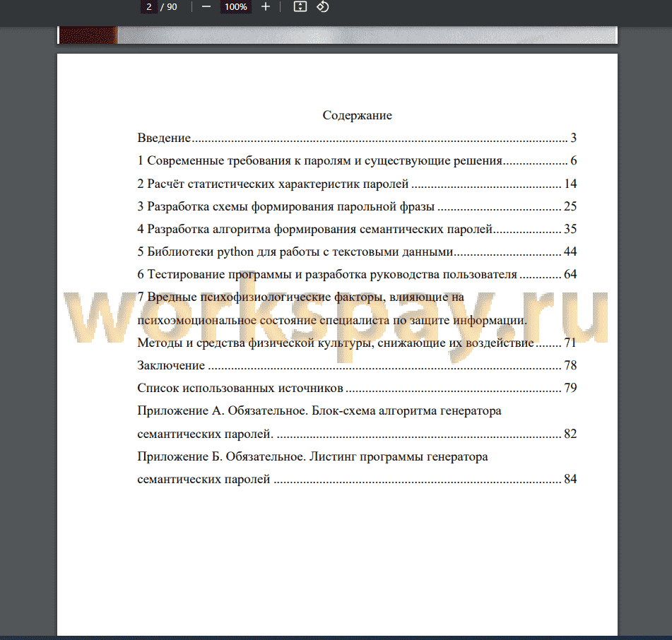
Task: Select the line '7 Вредные психофизиологические факторы'
Action: tap(300, 297)
